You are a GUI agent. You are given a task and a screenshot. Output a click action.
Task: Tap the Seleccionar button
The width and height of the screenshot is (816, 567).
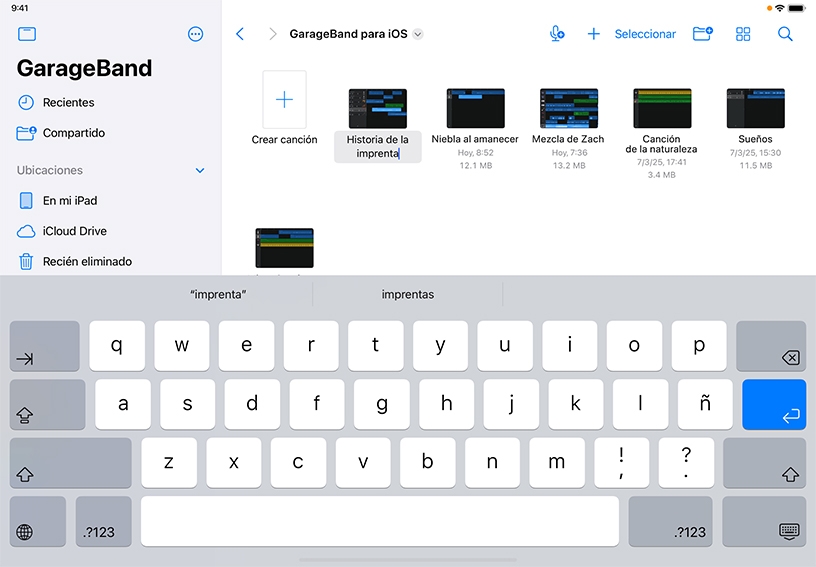point(645,34)
